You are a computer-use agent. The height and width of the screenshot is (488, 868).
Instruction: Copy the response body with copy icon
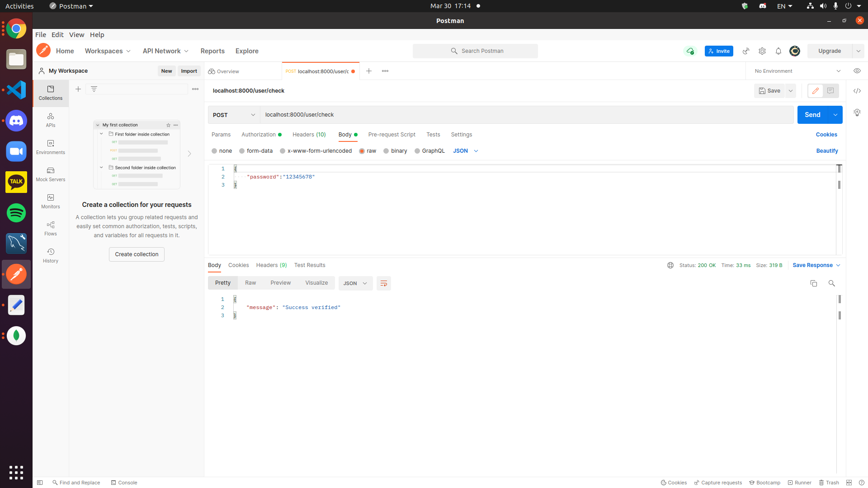coord(814,283)
